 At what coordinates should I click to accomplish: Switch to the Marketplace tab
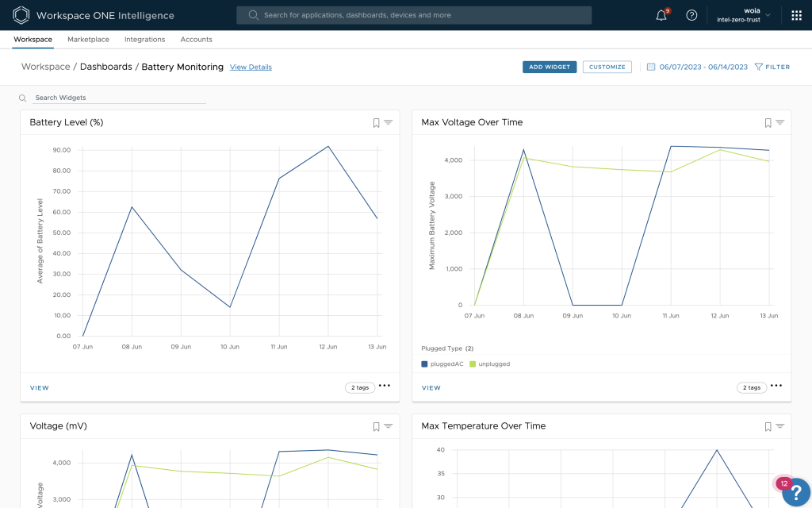(x=88, y=40)
